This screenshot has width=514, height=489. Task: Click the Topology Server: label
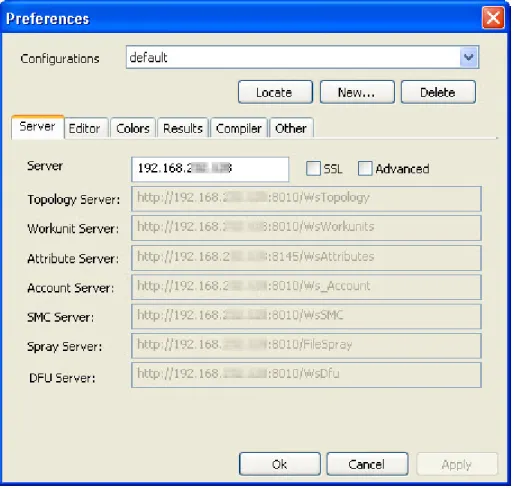point(74,200)
